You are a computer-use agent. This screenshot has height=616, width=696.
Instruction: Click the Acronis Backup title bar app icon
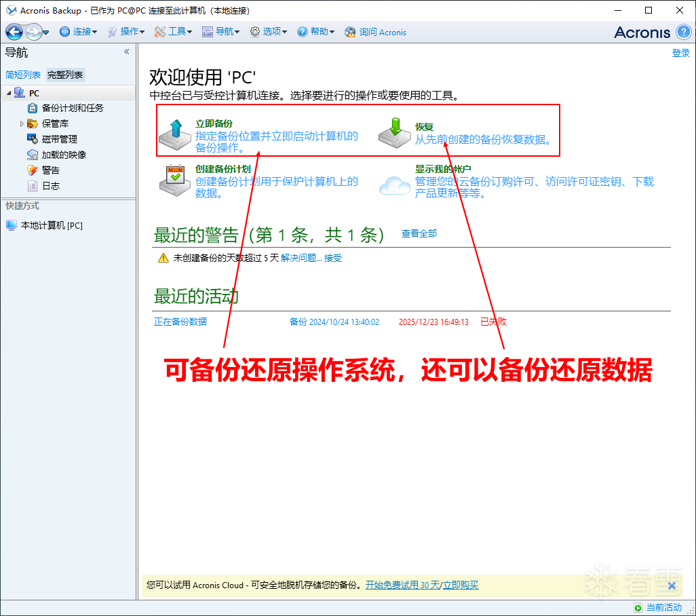tap(11, 10)
